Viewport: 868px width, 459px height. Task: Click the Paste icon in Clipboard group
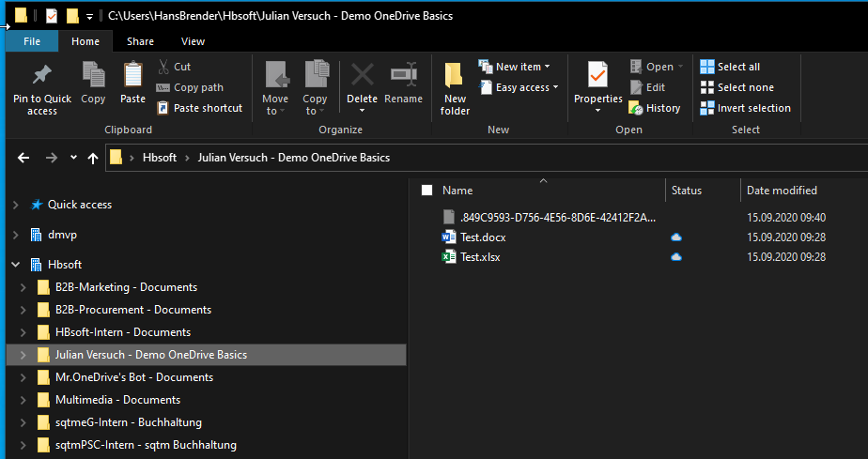(132, 75)
